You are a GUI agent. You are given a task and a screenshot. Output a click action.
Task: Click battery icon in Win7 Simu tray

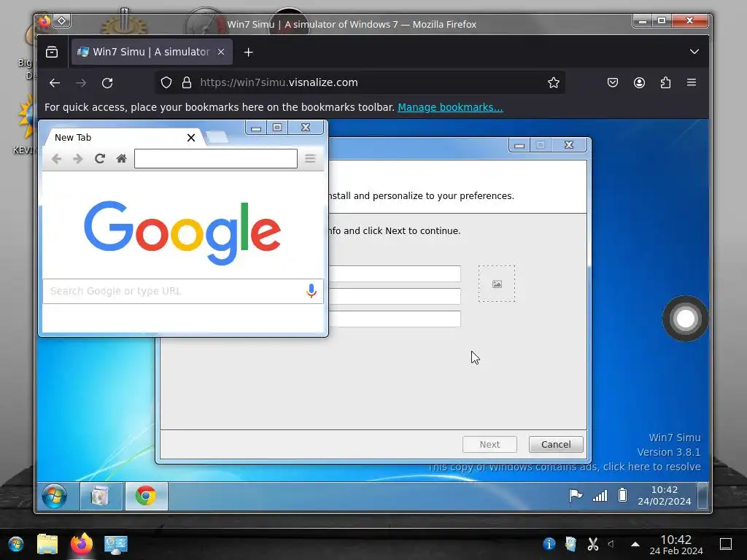point(622,495)
